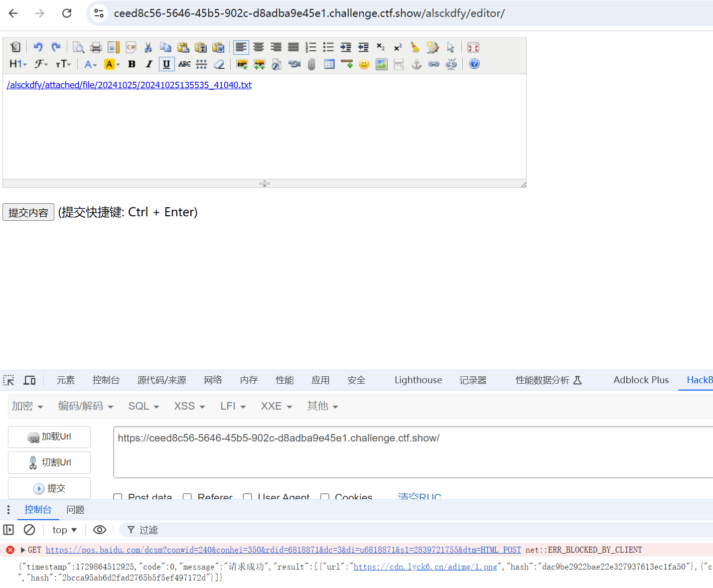This screenshot has width=713, height=588.
Task: Toggle HTML source view in editor
Action: click(x=15, y=47)
